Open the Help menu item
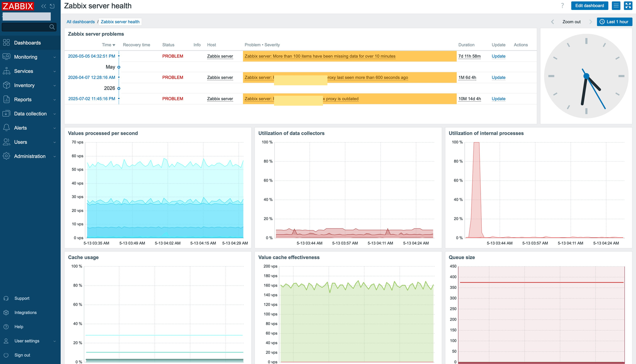Image resolution: width=636 pixels, height=364 pixels. pos(30,327)
